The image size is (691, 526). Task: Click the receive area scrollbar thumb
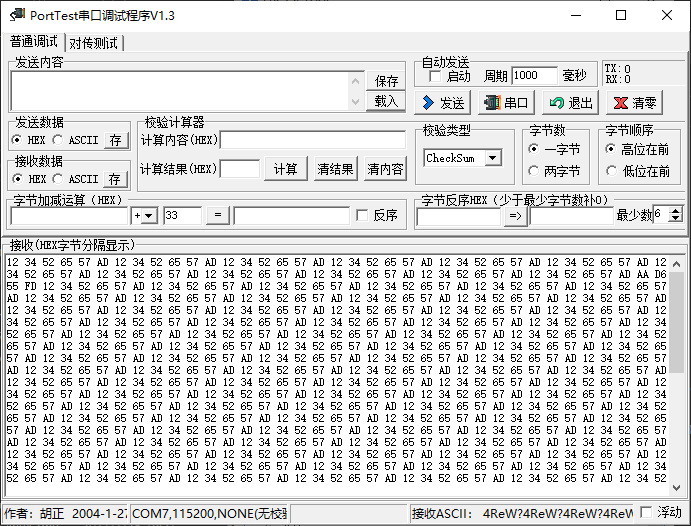coord(676,322)
